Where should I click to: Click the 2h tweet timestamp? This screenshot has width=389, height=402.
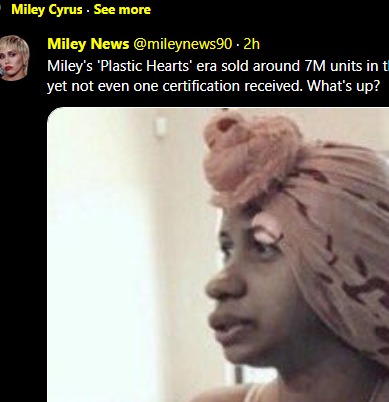pyautogui.click(x=251, y=44)
